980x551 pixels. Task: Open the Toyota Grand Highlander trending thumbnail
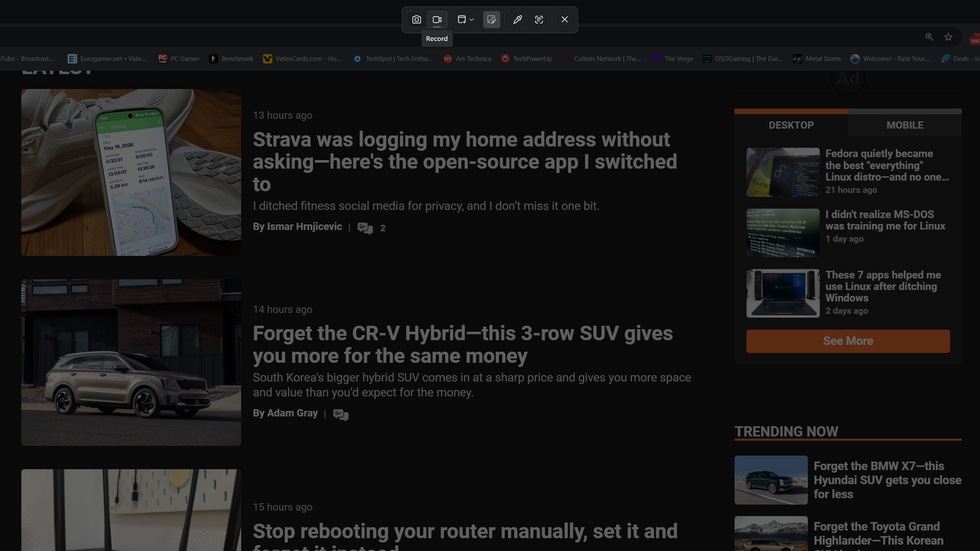[x=771, y=533]
